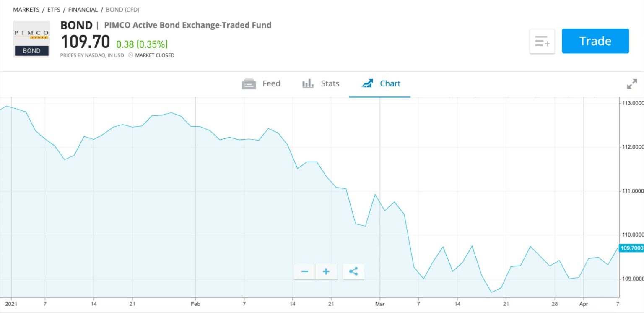Zoom in on the price chart
Screen dimensions: 644x313
click(326, 271)
